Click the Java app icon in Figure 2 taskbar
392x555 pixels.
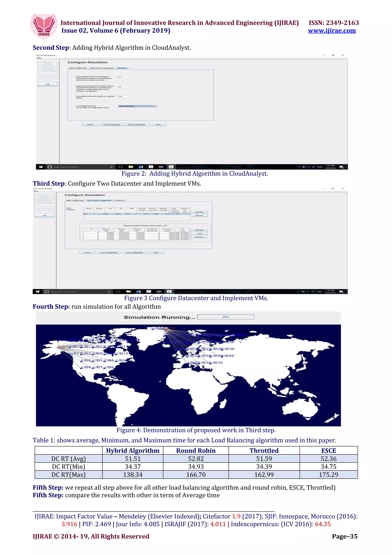tap(171, 167)
